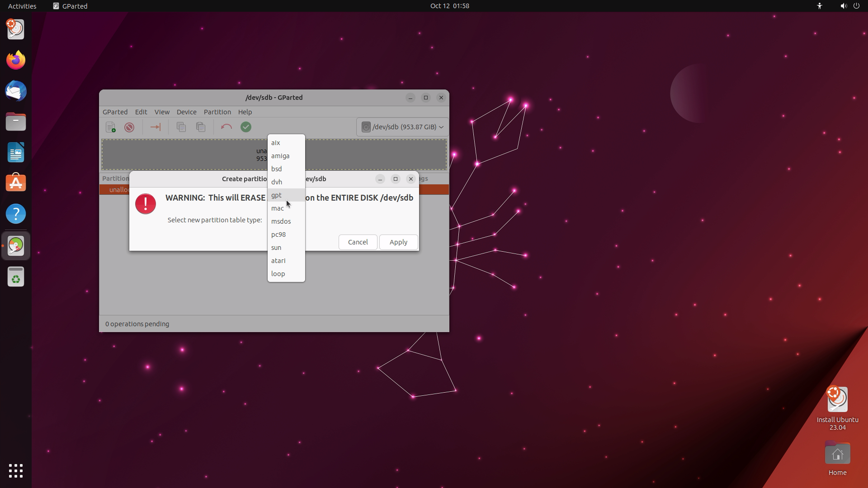Click the new partition toolbar icon
The image size is (868, 488).
click(x=111, y=127)
